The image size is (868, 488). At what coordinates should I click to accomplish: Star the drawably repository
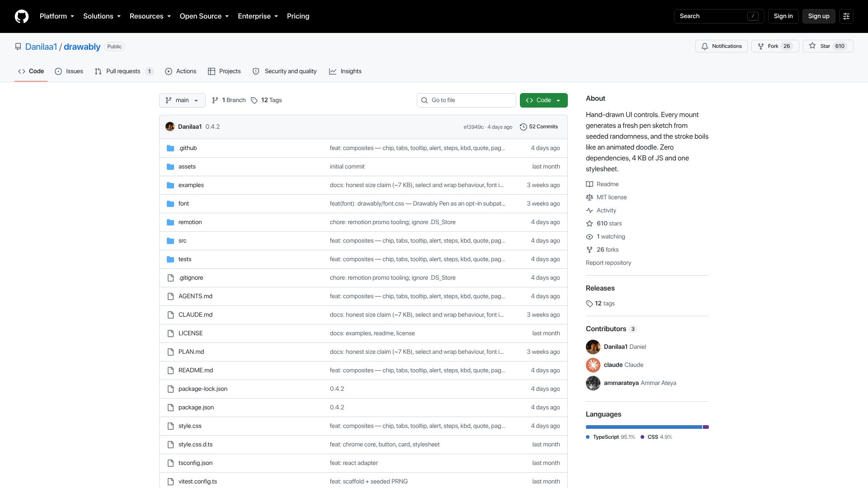click(x=828, y=46)
